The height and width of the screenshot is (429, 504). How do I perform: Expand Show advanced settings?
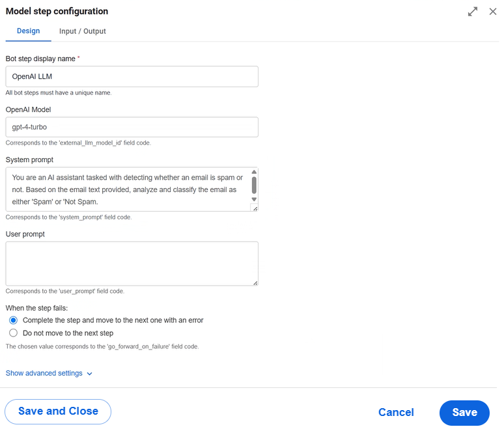44,373
